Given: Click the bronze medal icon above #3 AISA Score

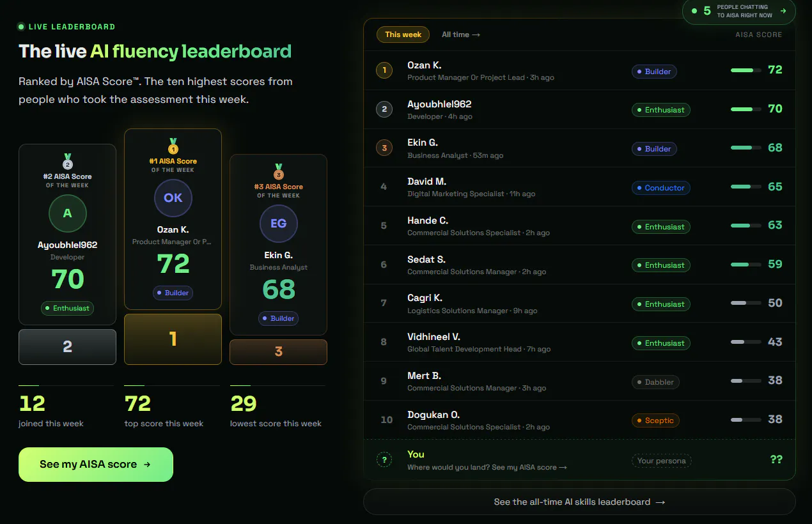Looking at the screenshot, I should click(278, 172).
